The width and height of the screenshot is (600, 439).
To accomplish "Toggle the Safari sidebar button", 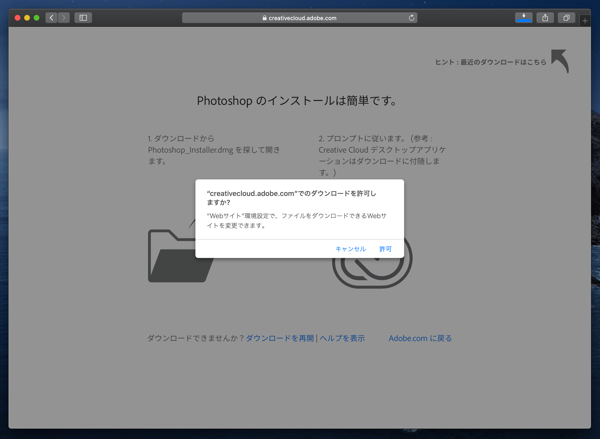I will pos(83,18).
